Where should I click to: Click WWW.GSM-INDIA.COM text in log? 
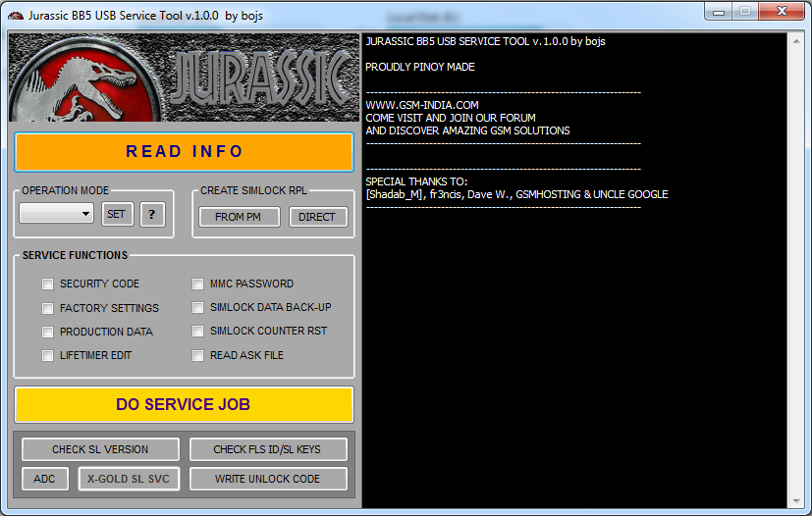[x=422, y=105]
